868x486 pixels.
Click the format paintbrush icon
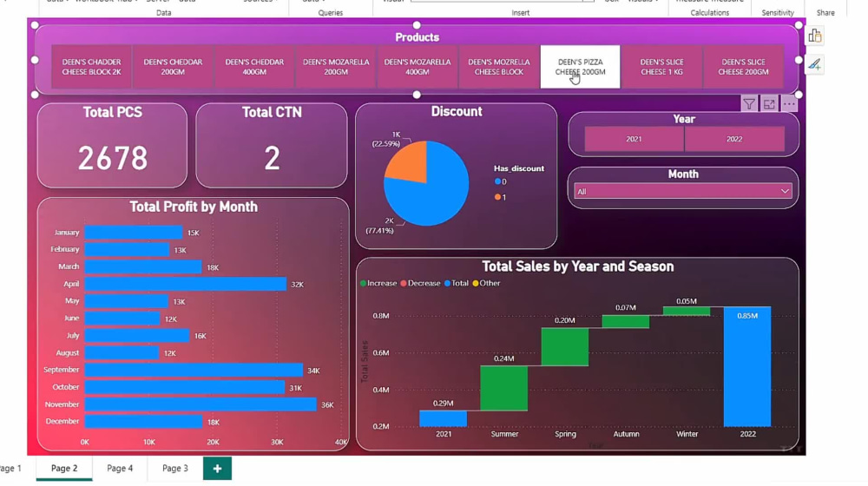point(814,64)
